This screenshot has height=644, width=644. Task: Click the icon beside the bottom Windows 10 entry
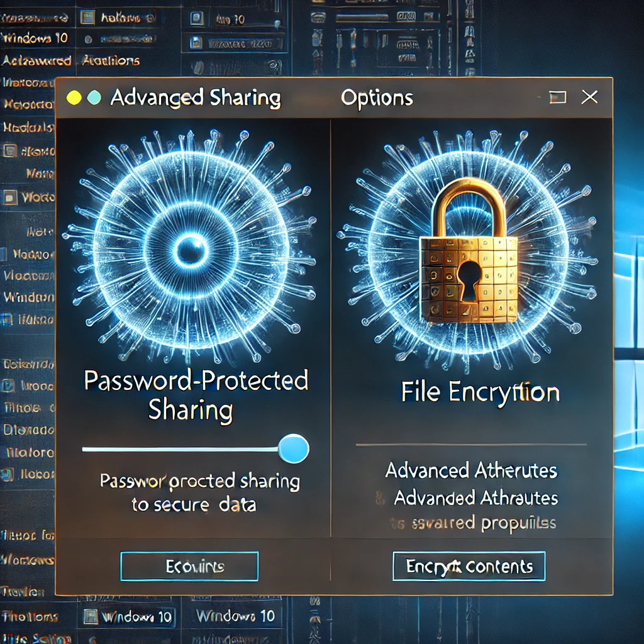tap(90, 616)
